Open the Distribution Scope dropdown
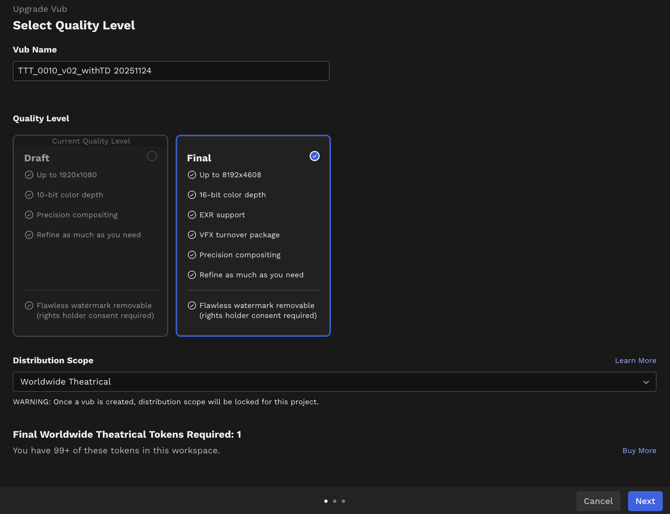The height and width of the screenshot is (514, 670). tap(334, 382)
